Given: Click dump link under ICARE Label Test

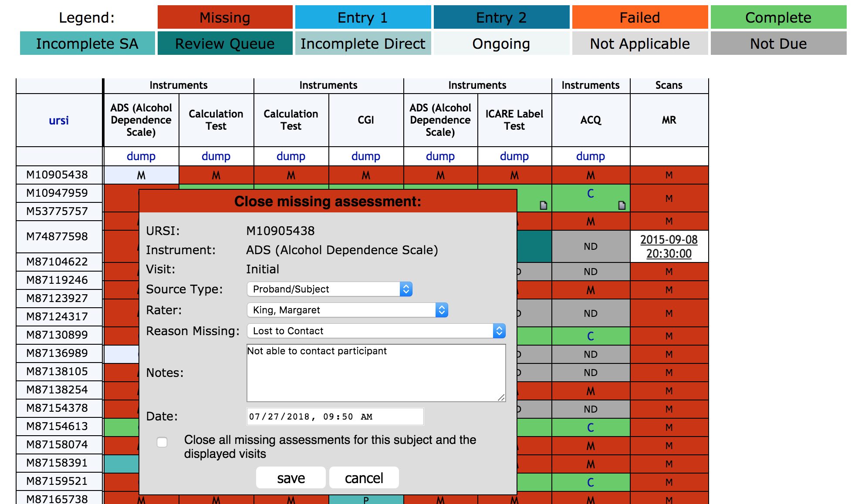Looking at the screenshot, I should tap(514, 156).
